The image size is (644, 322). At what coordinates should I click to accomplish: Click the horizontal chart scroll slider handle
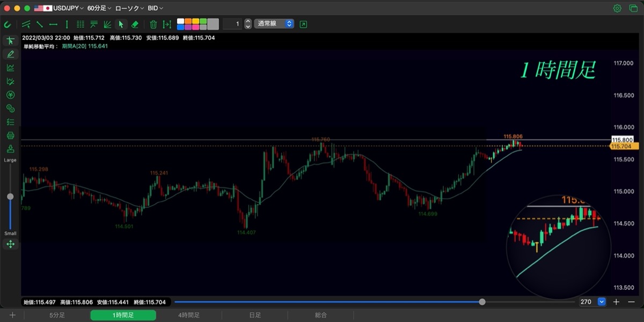[482, 302]
